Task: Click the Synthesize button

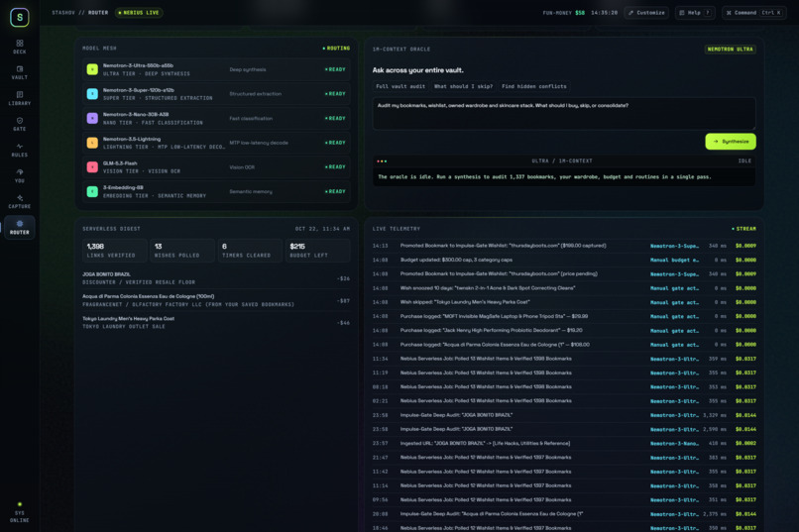Action: coord(731,142)
